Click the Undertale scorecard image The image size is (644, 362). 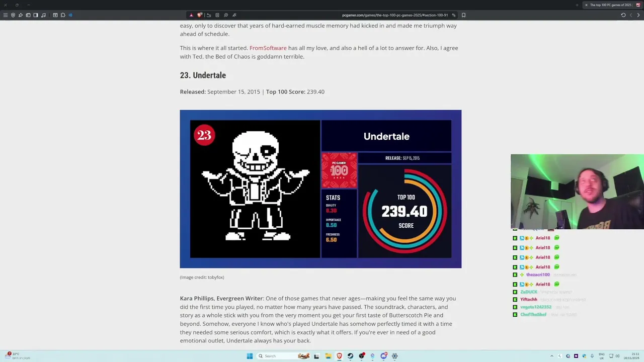click(320, 189)
